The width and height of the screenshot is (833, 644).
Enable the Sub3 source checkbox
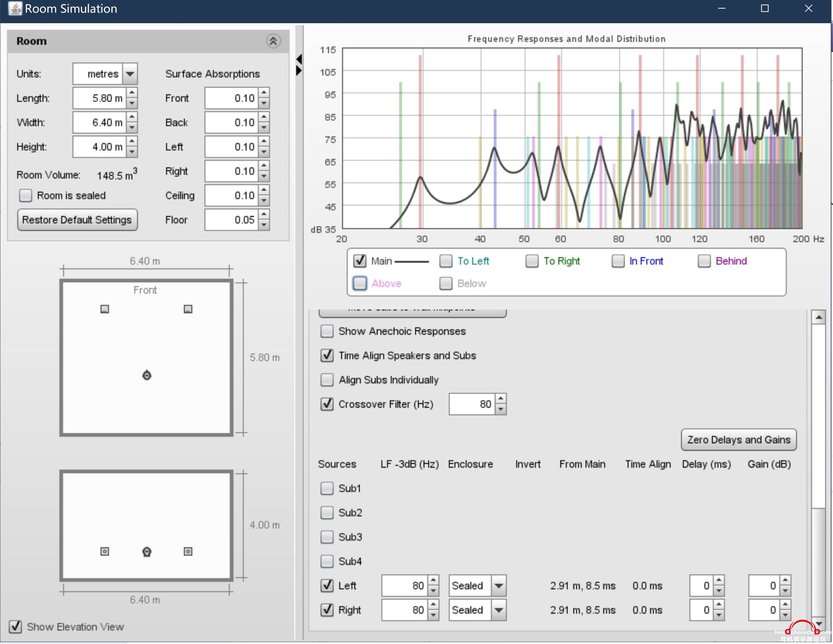[x=327, y=538]
